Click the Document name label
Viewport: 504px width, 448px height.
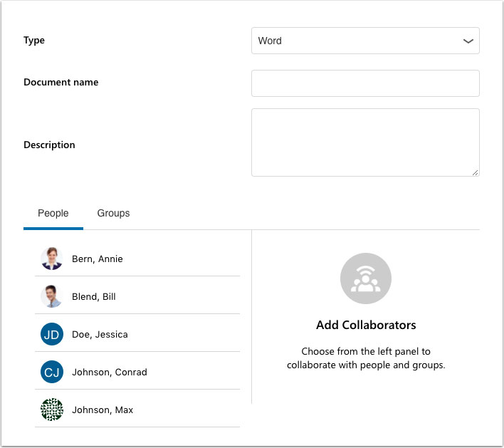[x=61, y=83]
